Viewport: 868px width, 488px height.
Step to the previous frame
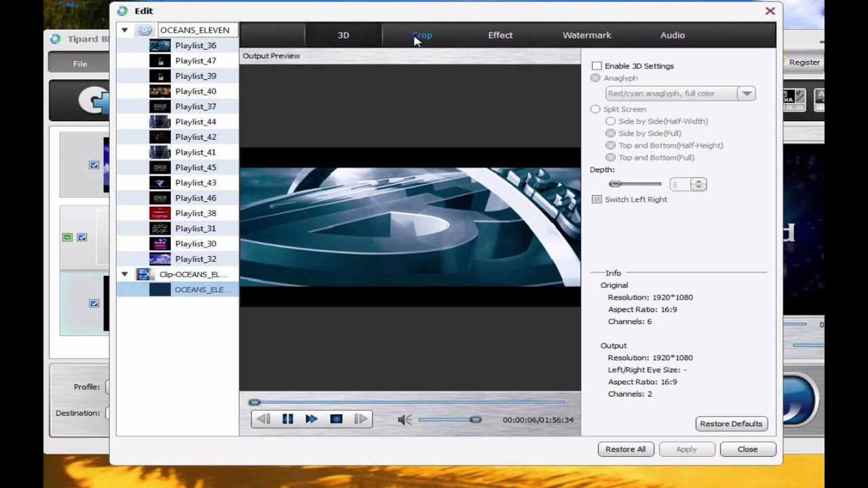[x=264, y=420]
